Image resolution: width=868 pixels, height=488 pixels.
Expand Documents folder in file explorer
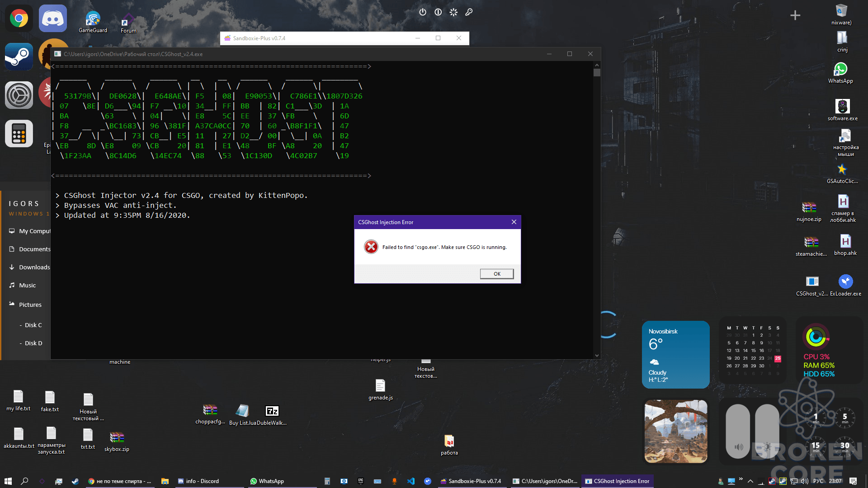coord(33,249)
